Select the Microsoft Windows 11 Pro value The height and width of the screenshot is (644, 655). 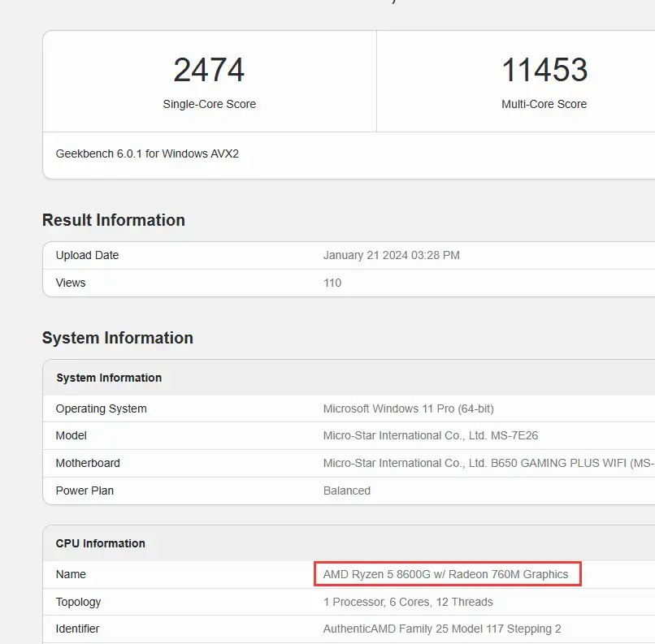408,408
